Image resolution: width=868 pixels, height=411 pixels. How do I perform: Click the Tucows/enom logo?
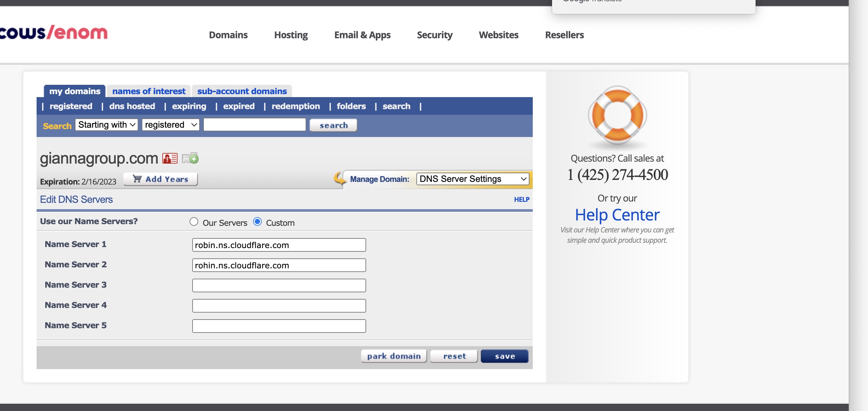point(54,33)
